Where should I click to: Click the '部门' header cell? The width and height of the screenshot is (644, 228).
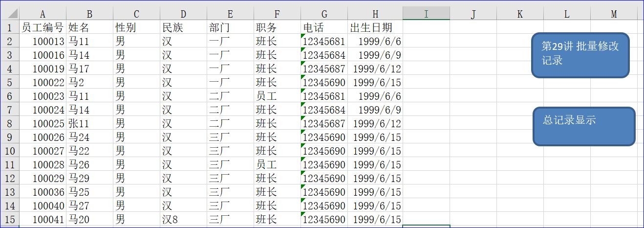pos(231,27)
